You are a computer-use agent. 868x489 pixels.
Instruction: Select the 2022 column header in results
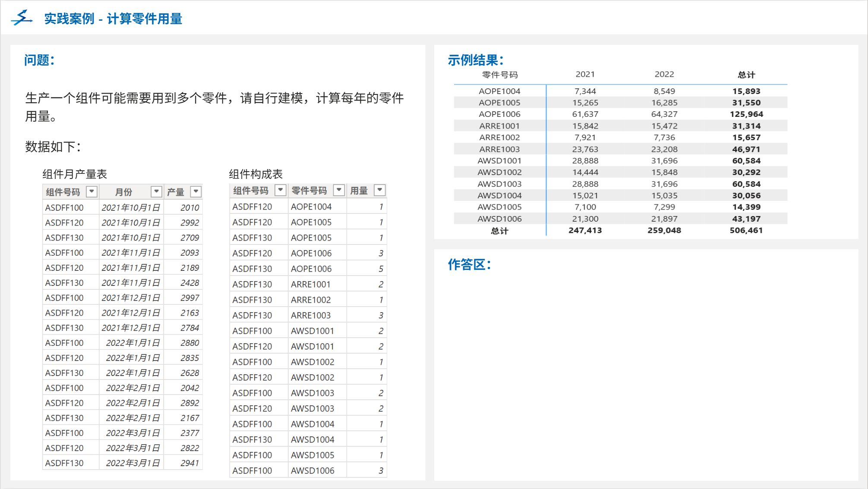tap(664, 74)
